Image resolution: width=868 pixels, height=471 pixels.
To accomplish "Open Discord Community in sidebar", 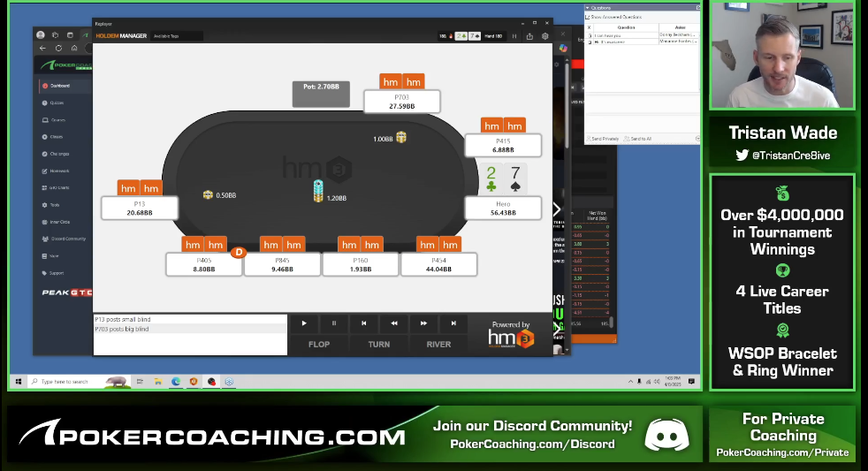I will [x=67, y=239].
